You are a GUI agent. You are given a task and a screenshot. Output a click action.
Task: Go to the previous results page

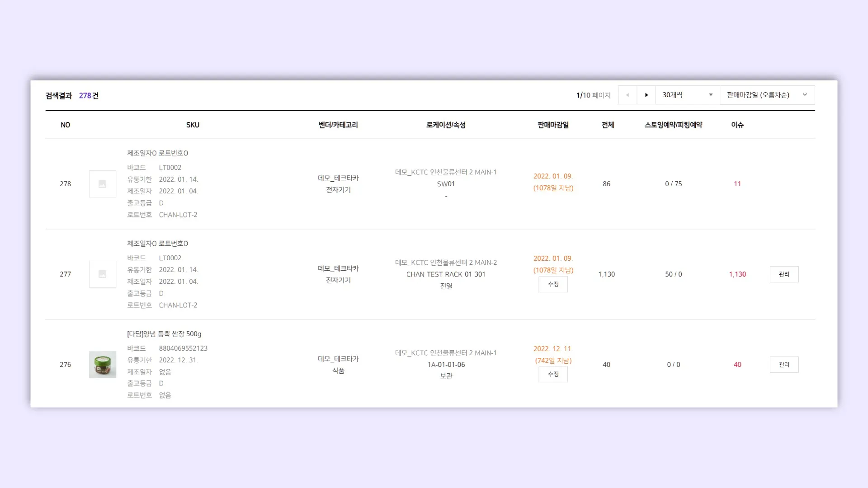[x=627, y=95]
